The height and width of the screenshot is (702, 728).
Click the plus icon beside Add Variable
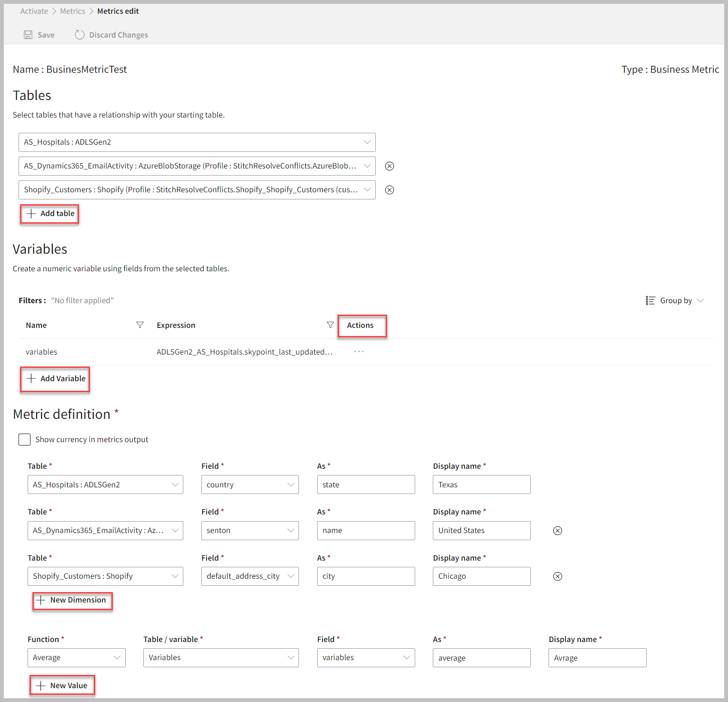[x=31, y=379]
